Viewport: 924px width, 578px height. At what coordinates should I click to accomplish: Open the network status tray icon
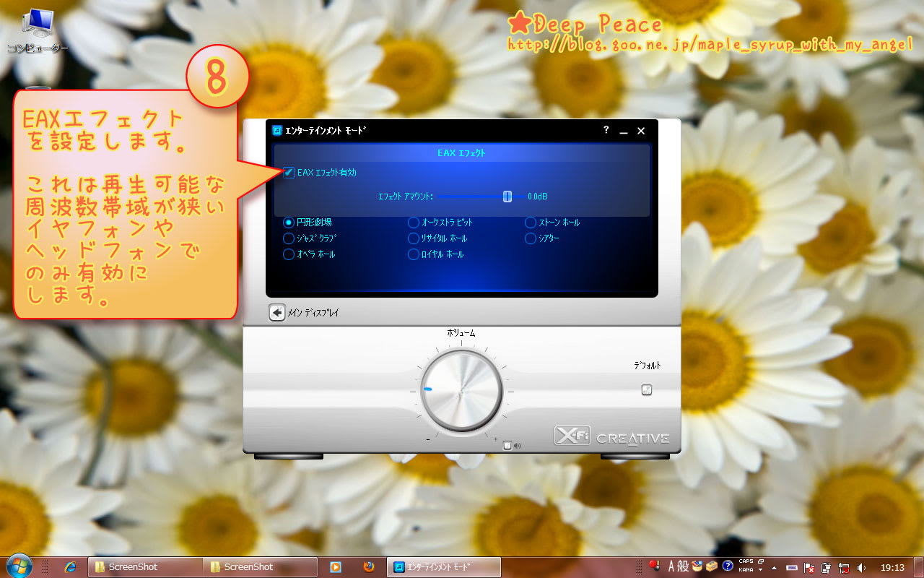(x=843, y=568)
